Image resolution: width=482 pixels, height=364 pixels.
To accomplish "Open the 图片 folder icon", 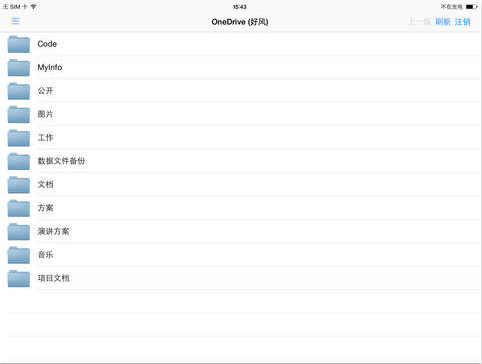I will click(19, 114).
